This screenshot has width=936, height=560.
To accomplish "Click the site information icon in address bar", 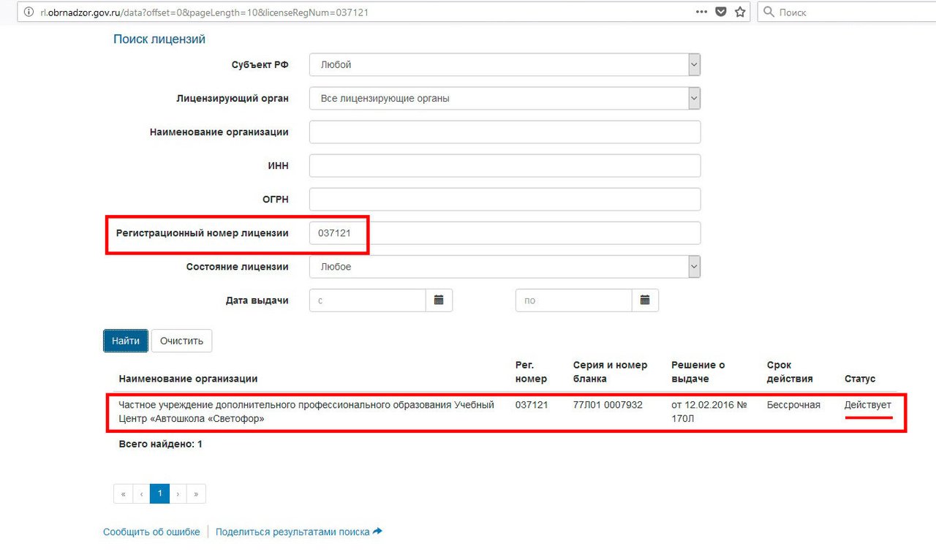I will click(28, 12).
